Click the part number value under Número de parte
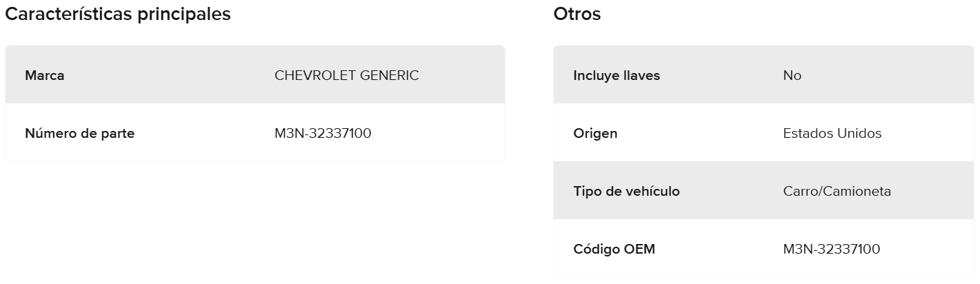Viewport: 980px width, 284px height. pyautogui.click(x=323, y=133)
